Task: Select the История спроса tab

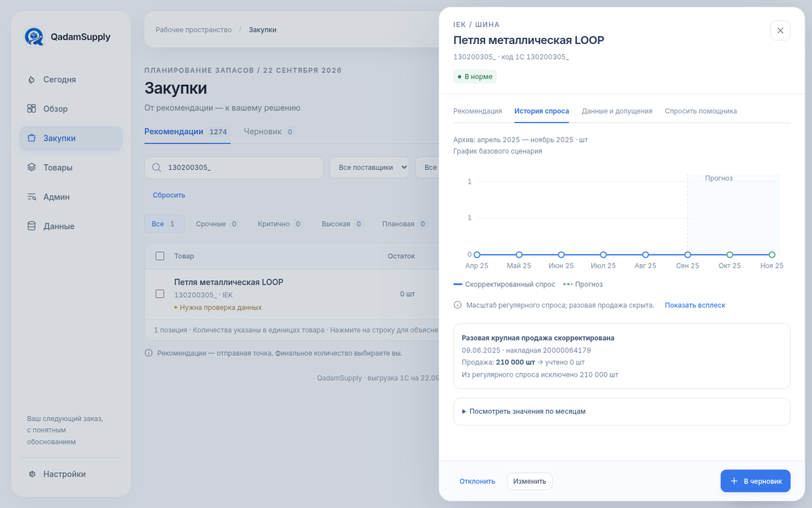Action: tap(541, 111)
